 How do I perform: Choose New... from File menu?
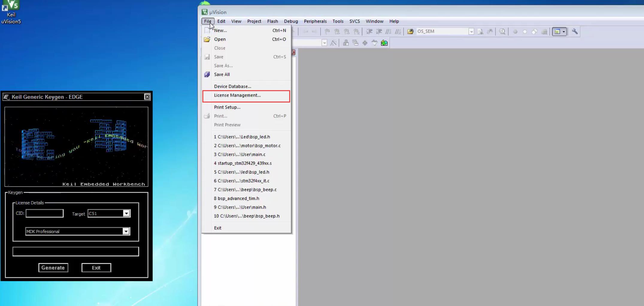coord(246,30)
